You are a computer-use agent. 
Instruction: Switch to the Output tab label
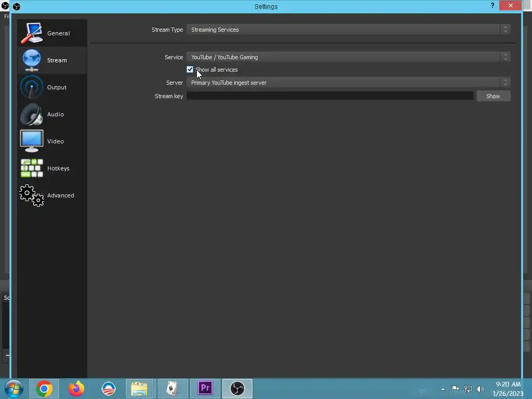57,87
